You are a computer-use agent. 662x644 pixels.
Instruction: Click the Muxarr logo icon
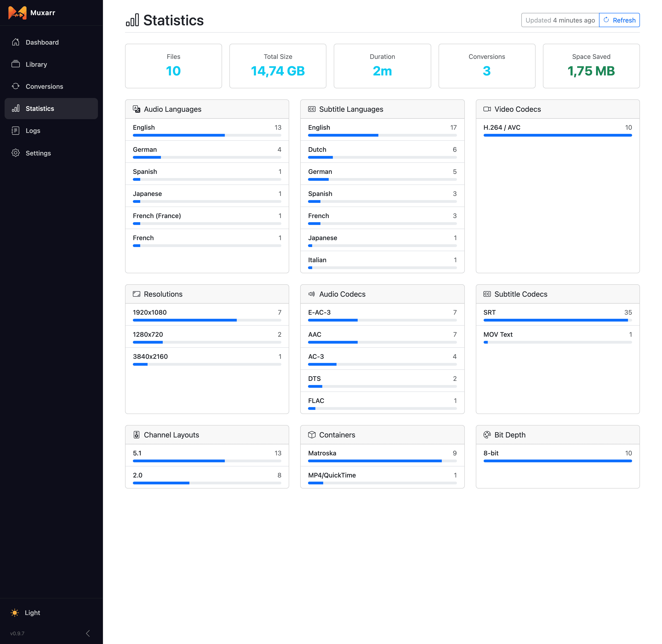tap(17, 13)
